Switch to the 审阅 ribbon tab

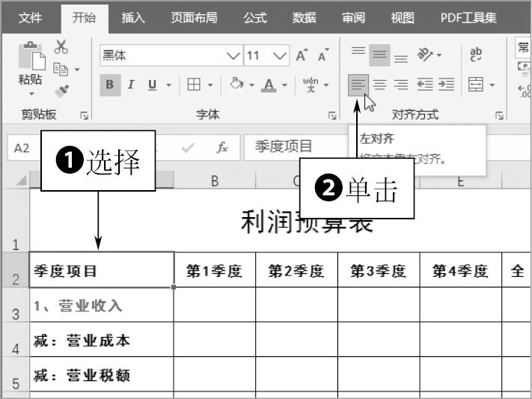(x=353, y=18)
